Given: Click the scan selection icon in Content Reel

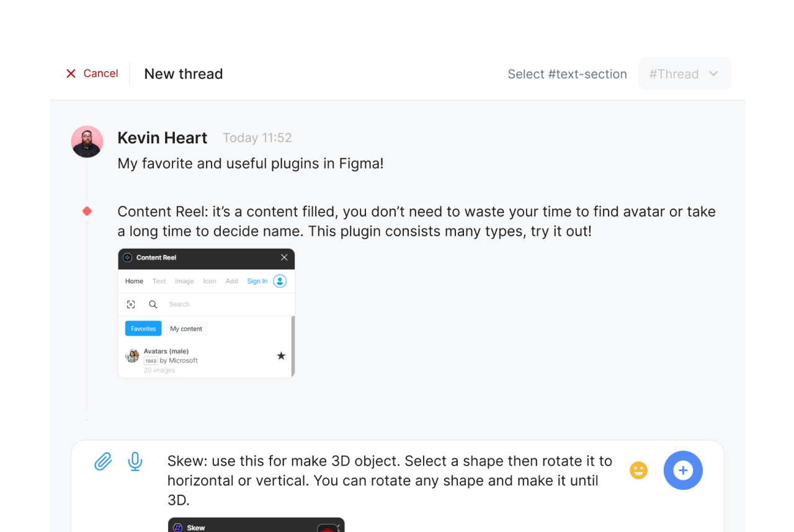Looking at the screenshot, I should tap(131, 304).
